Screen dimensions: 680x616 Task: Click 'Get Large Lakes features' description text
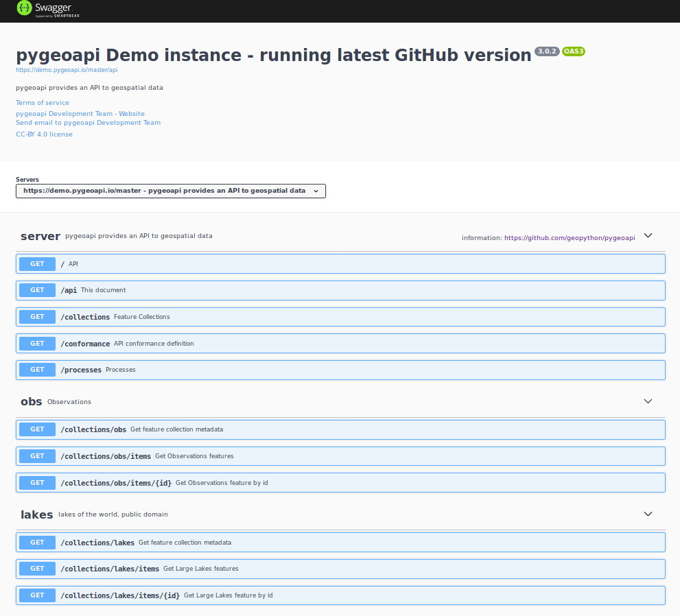(x=201, y=569)
